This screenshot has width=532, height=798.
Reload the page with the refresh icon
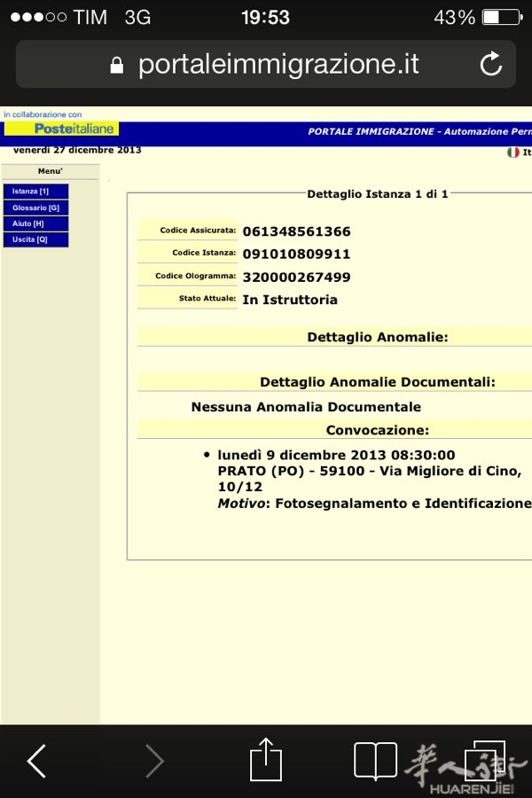(x=490, y=64)
